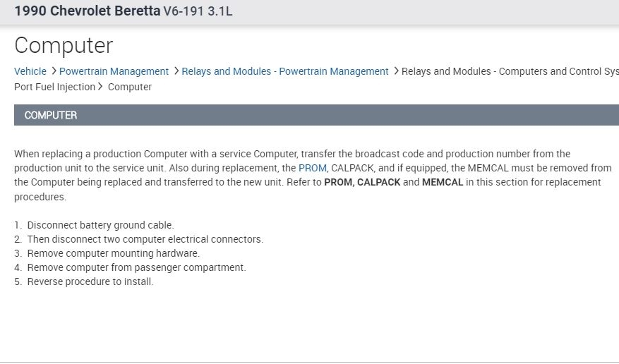Screen dimensions: 619x364
Task: Go to Relays and Modules - Powertrain Management
Action: click(284, 71)
